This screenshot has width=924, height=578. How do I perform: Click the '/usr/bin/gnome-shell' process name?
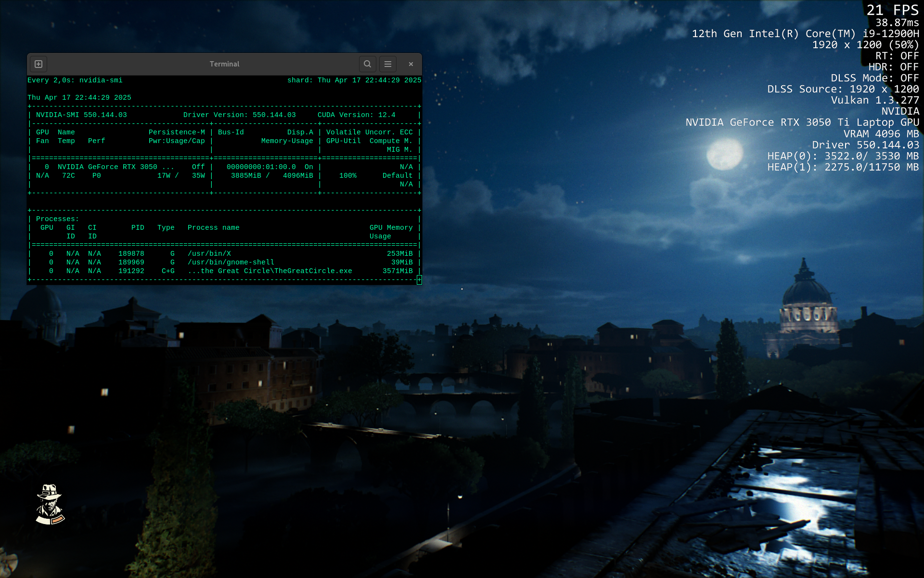coord(231,263)
